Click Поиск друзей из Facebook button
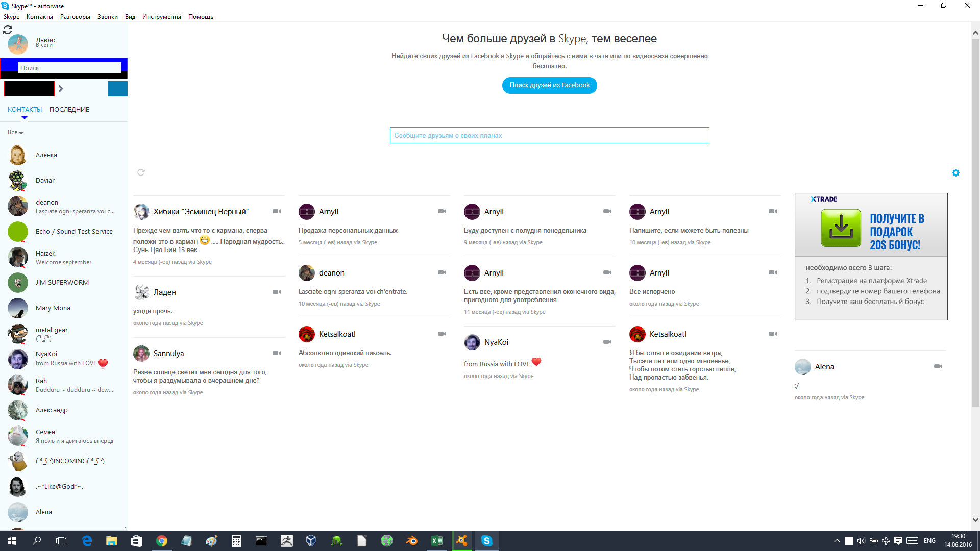Image resolution: width=980 pixels, height=551 pixels. (549, 85)
